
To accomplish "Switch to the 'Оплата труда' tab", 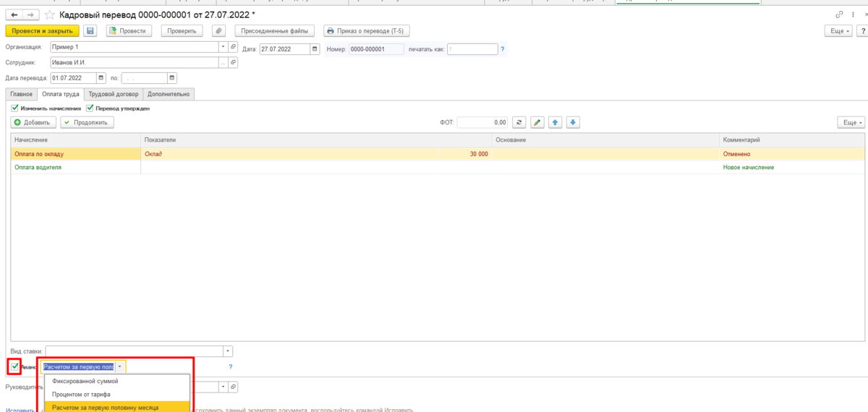I will (x=61, y=94).
